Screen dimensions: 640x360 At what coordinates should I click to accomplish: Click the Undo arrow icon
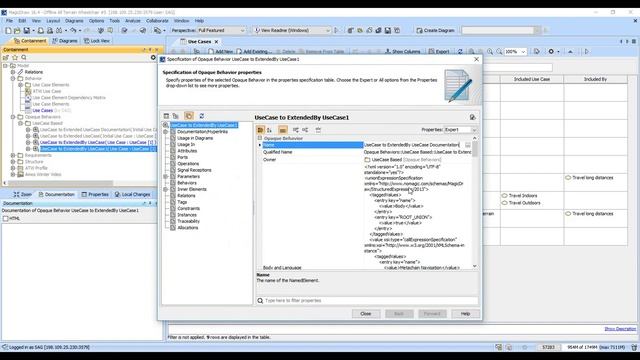[x=73, y=31]
